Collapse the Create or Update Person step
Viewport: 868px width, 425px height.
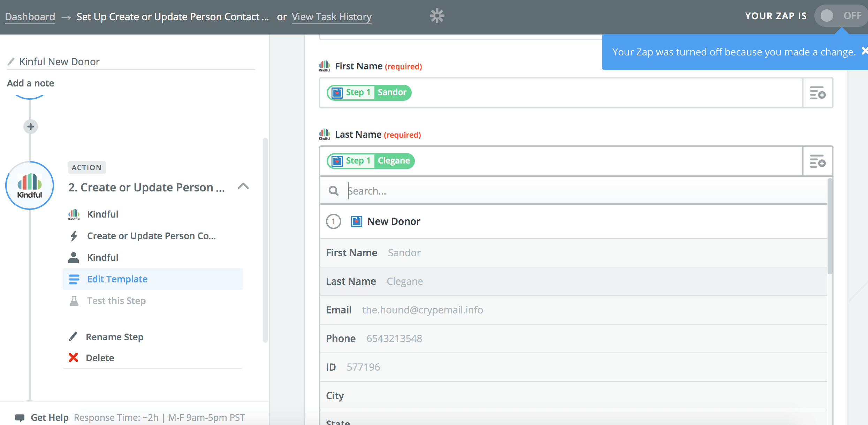(x=243, y=187)
